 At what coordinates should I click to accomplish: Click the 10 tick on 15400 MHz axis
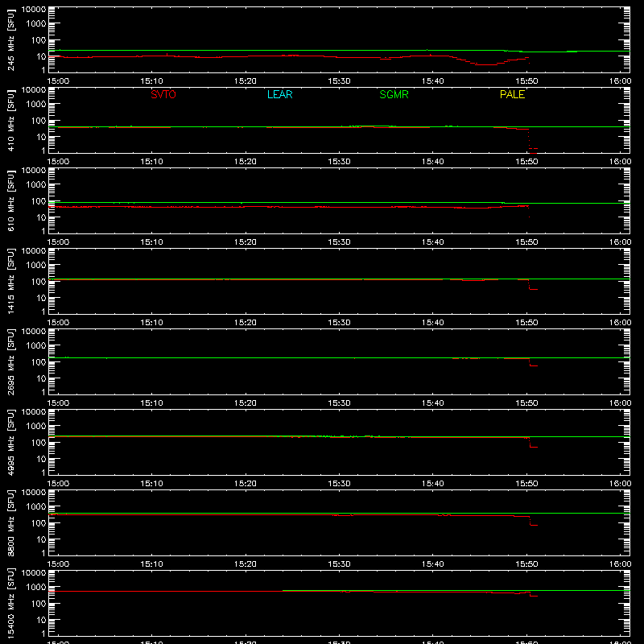[42, 620]
